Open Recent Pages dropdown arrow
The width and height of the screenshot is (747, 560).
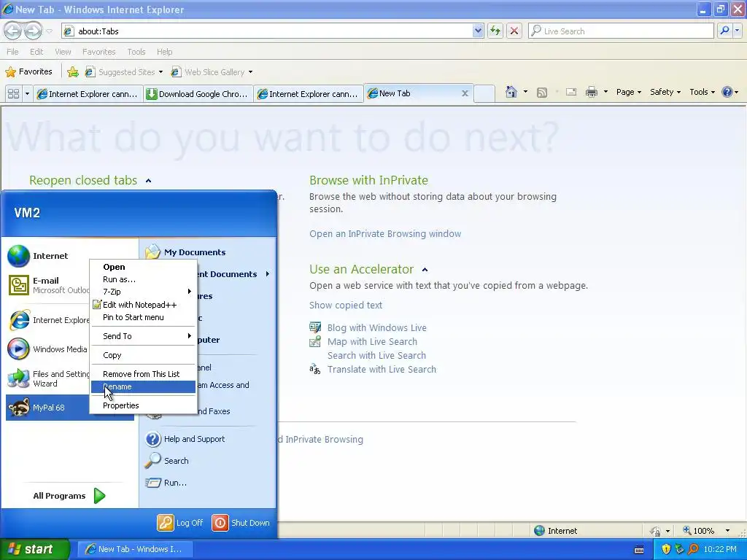[49, 31]
